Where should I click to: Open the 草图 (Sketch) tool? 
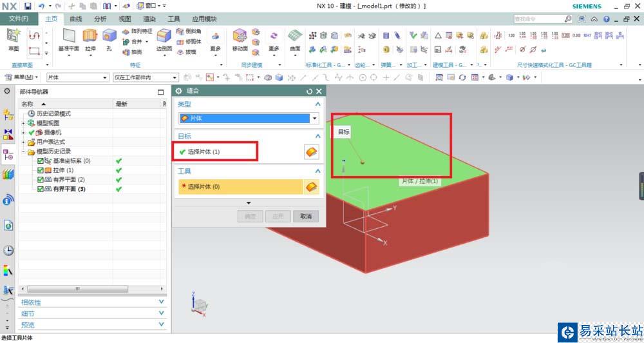pyautogui.click(x=13, y=41)
